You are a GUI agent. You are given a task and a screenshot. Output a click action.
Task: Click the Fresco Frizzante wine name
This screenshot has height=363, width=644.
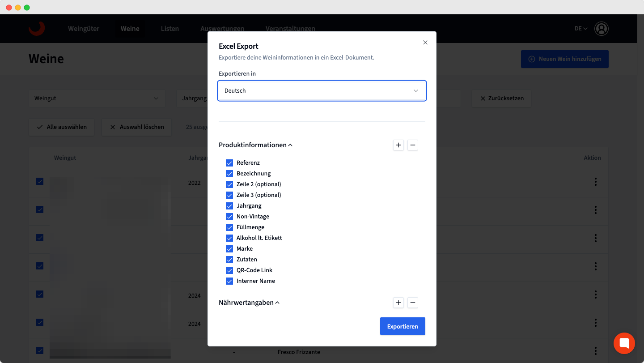point(299,352)
